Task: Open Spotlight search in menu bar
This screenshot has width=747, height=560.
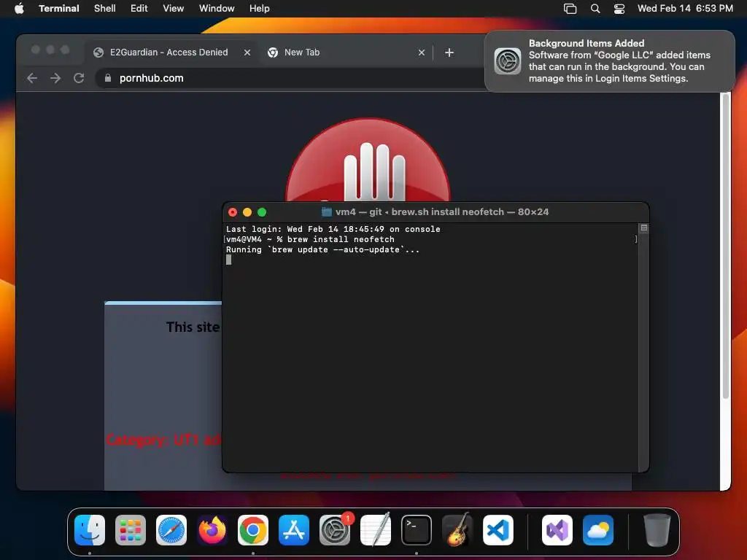Action: click(595, 9)
